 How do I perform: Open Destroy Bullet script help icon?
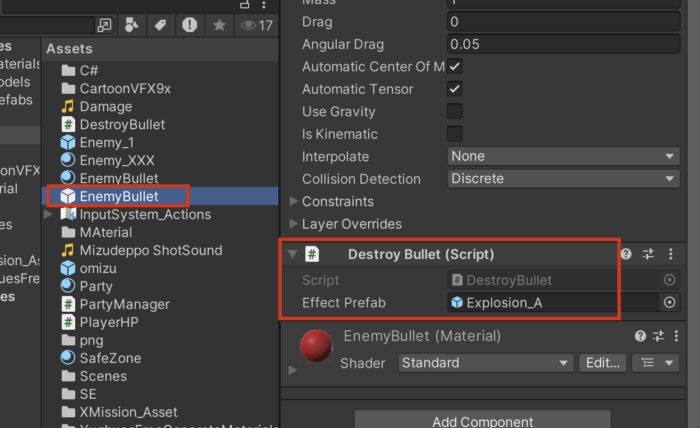tap(626, 255)
